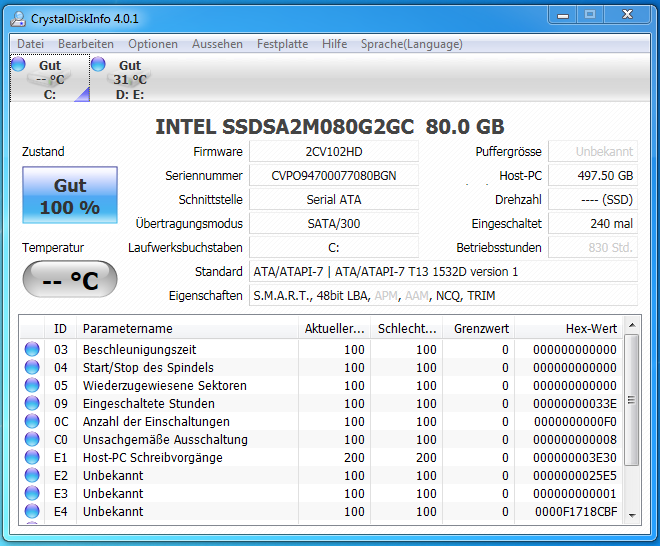Open the Datei menu

pyautogui.click(x=30, y=44)
